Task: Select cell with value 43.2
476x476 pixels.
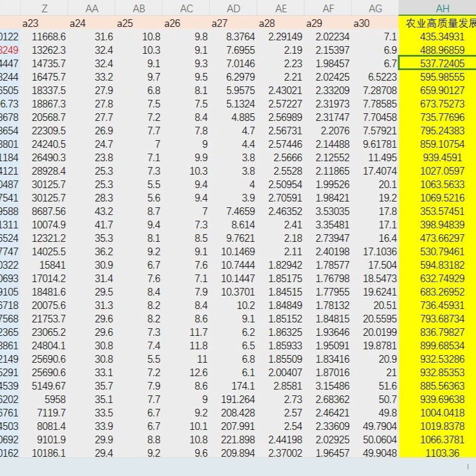Action: [x=92, y=211]
